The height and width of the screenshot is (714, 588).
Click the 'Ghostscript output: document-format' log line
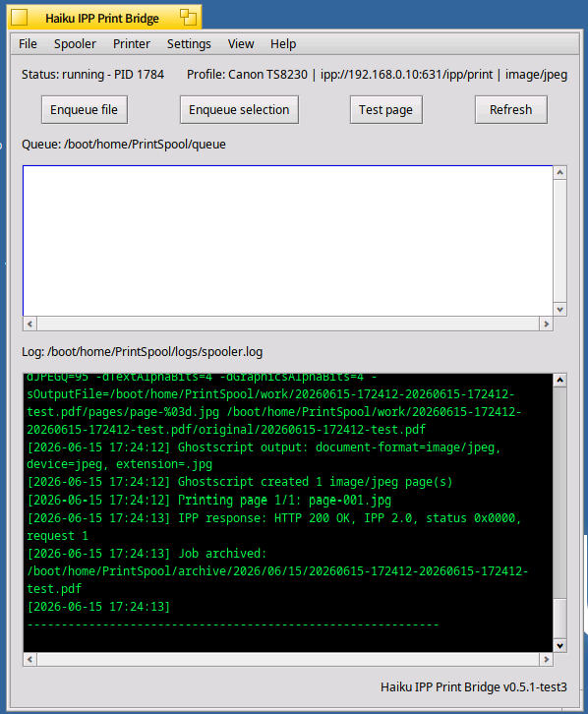(264, 447)
